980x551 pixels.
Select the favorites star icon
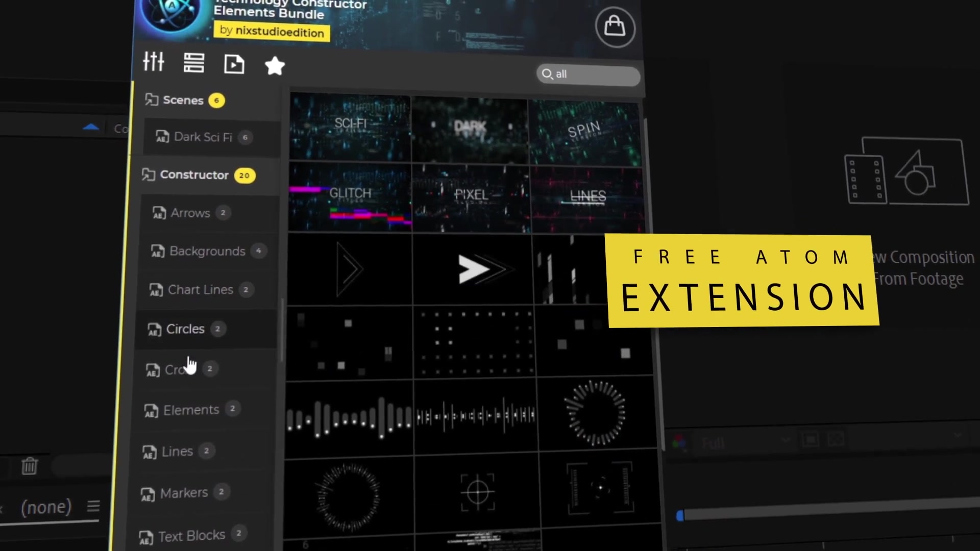[275, 63]
